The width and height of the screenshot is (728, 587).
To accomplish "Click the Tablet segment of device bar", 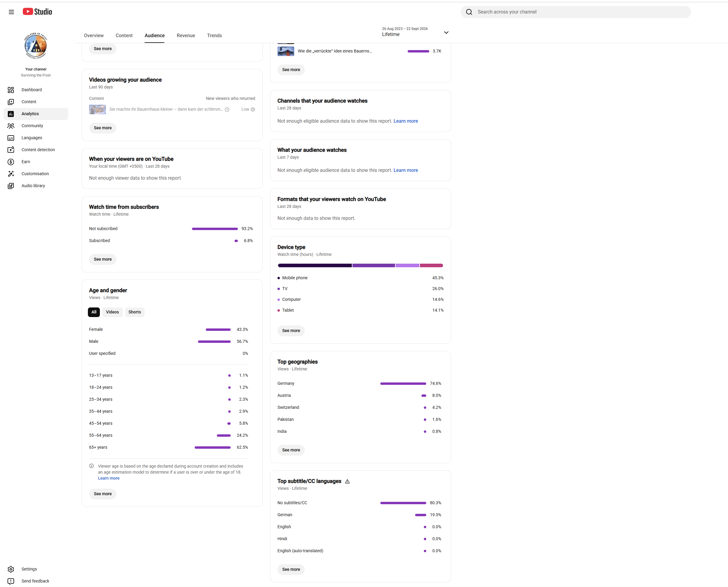I will click(431, 265).
